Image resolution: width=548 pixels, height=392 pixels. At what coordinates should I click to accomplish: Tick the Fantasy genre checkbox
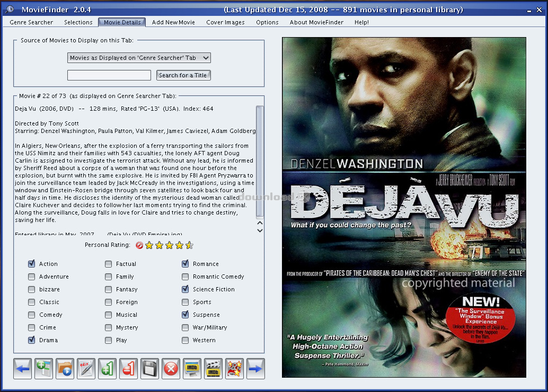pyautogui.click(x=108, y=289)
